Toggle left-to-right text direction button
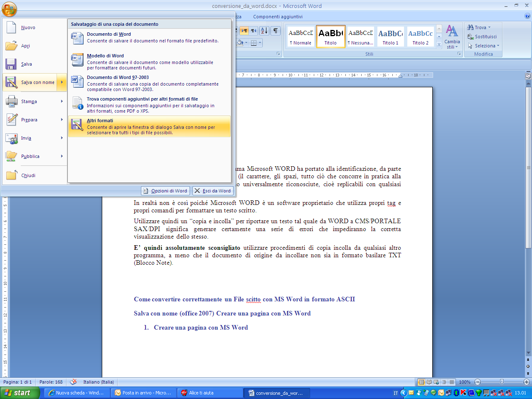Screen dimensions: 532x399 (x=244, y=31)
